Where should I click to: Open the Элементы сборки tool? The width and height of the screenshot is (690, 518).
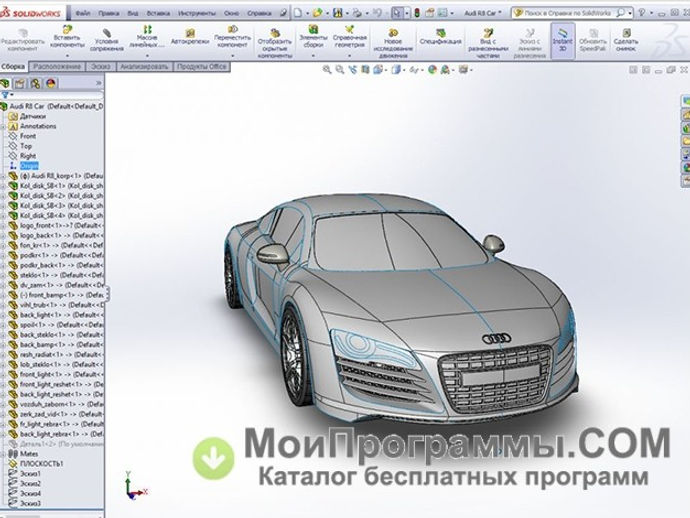tap(313, 37)
